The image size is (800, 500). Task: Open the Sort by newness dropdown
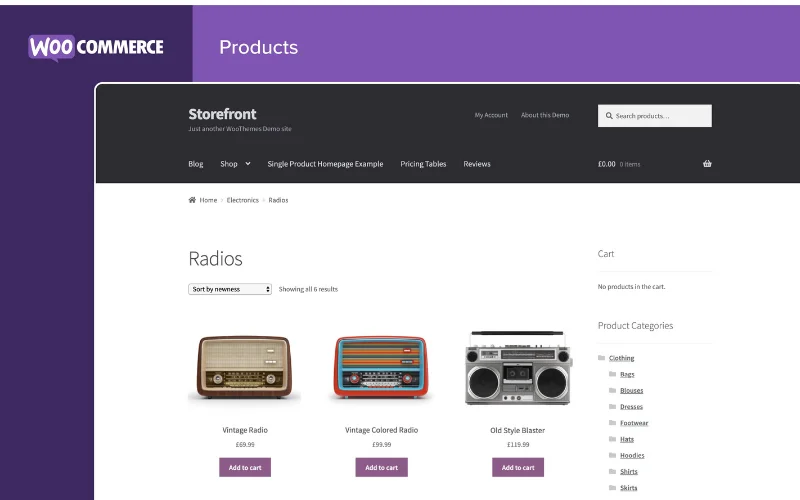click(x=230, y=289)
